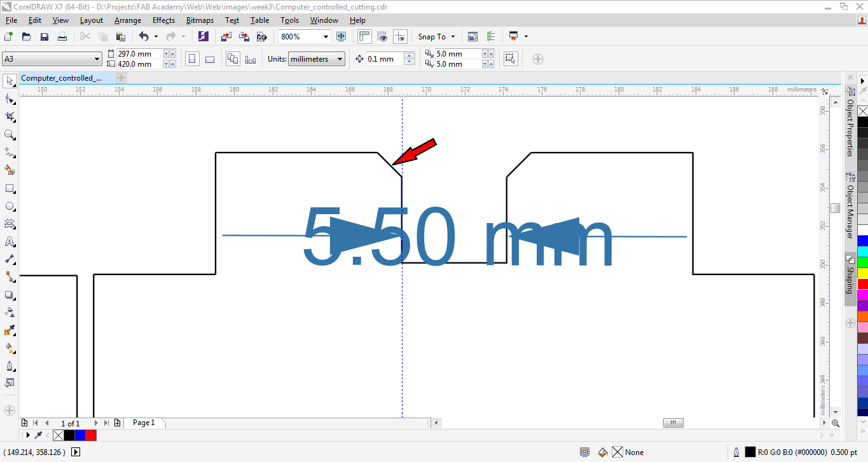
Task: Select the Ellipse tool
Action: coord(10,207)
